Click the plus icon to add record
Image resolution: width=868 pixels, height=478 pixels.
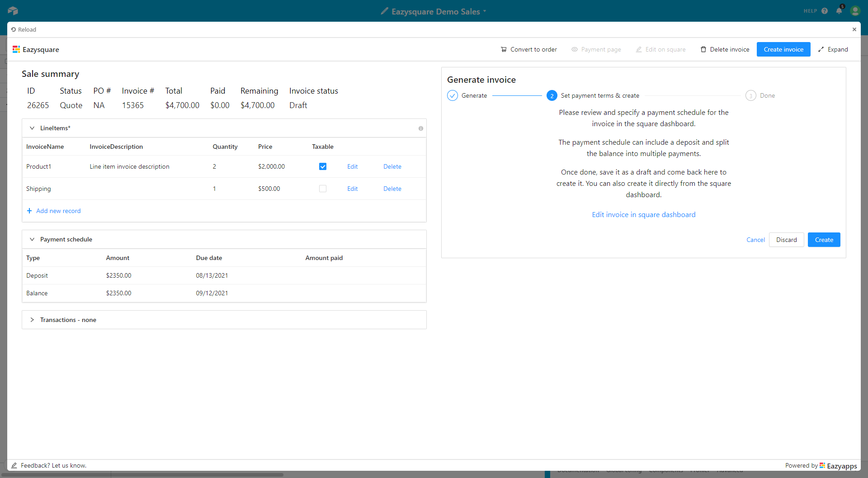(x=29, y=211)
